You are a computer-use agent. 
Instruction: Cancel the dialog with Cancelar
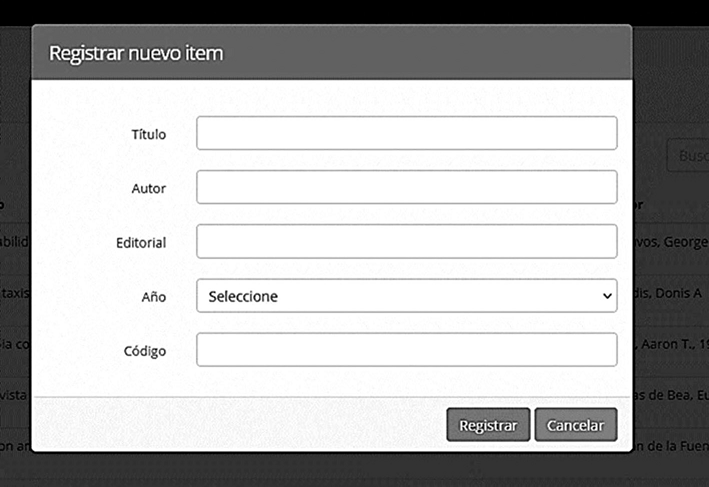click(575, 425)
